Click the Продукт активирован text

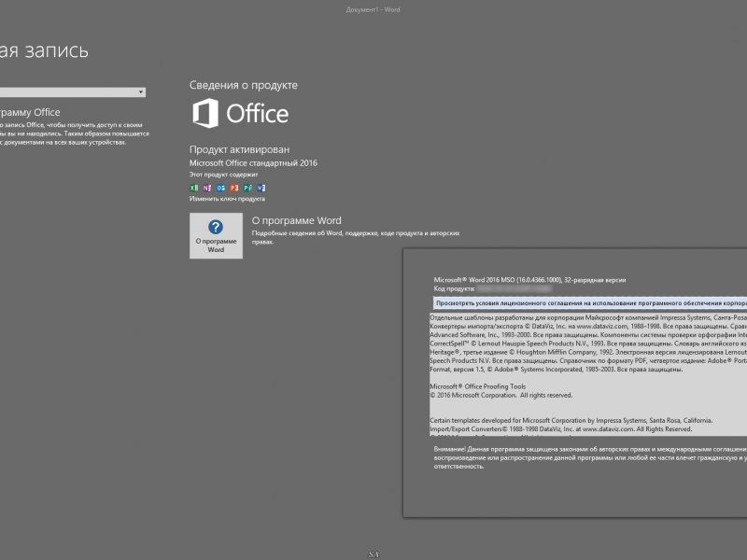click(239, 149)
